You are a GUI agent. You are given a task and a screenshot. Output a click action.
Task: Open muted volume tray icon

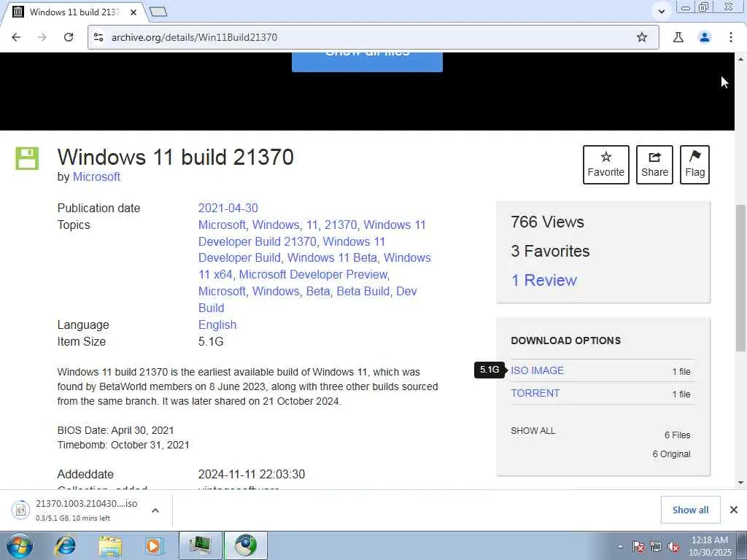(x=673, y=547)
